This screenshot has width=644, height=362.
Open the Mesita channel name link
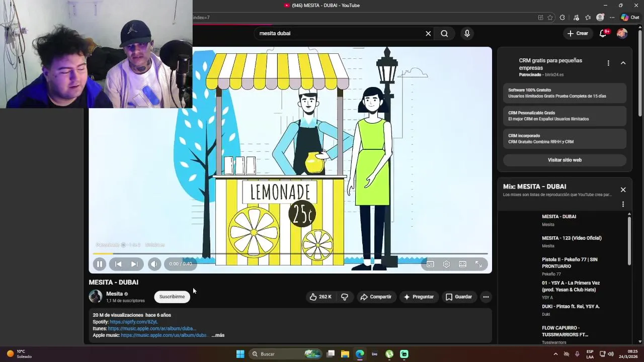coord(114,294)
